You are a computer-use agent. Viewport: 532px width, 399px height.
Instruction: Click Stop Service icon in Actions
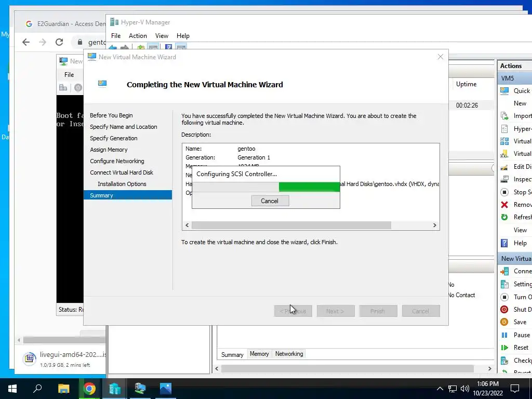click(504, 192)
